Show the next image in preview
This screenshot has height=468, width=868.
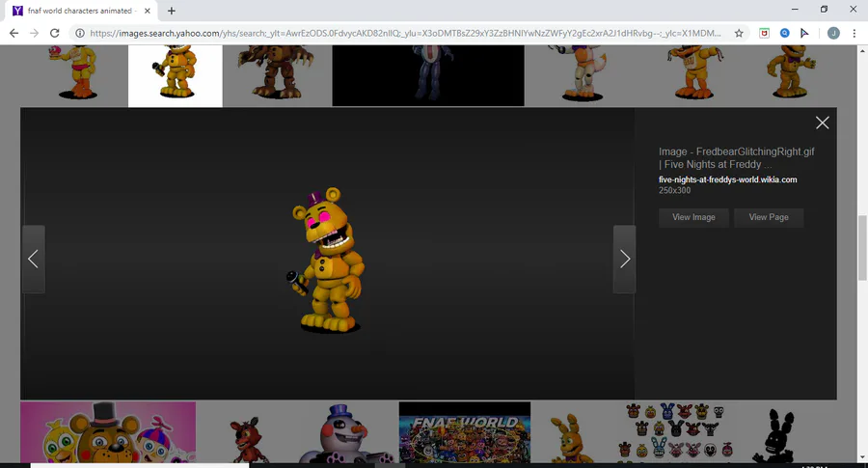[x=624, y=259]
